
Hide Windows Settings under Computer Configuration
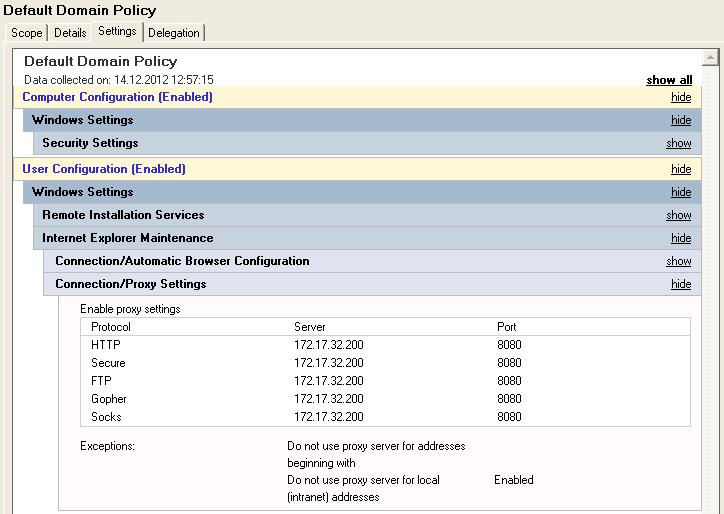(x=681, y=120)
